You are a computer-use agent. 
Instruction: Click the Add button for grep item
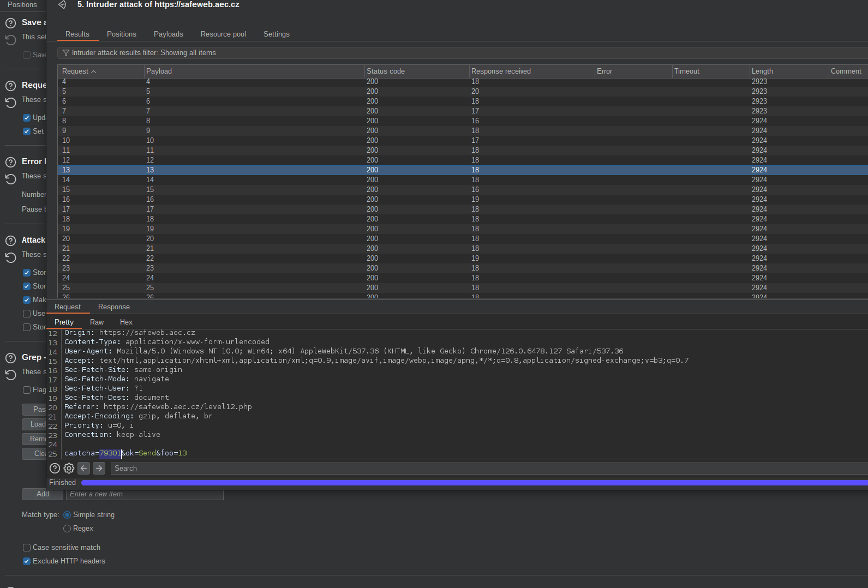point(43,494)
